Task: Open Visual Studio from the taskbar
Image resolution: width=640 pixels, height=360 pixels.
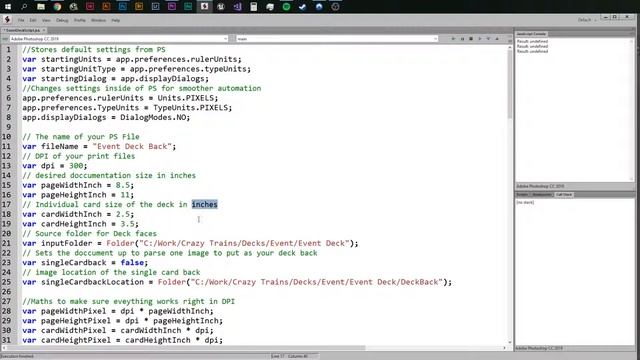Action: pos(237,7)
